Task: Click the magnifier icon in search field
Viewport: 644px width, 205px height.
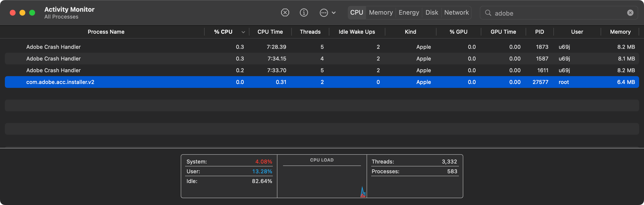Action: coord(488,13)
